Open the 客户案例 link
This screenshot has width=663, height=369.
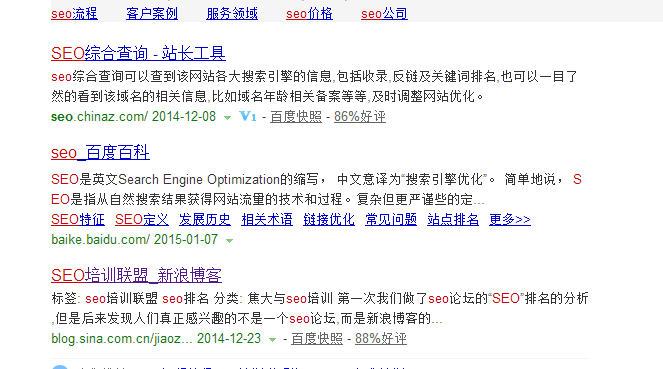(152, 14)
